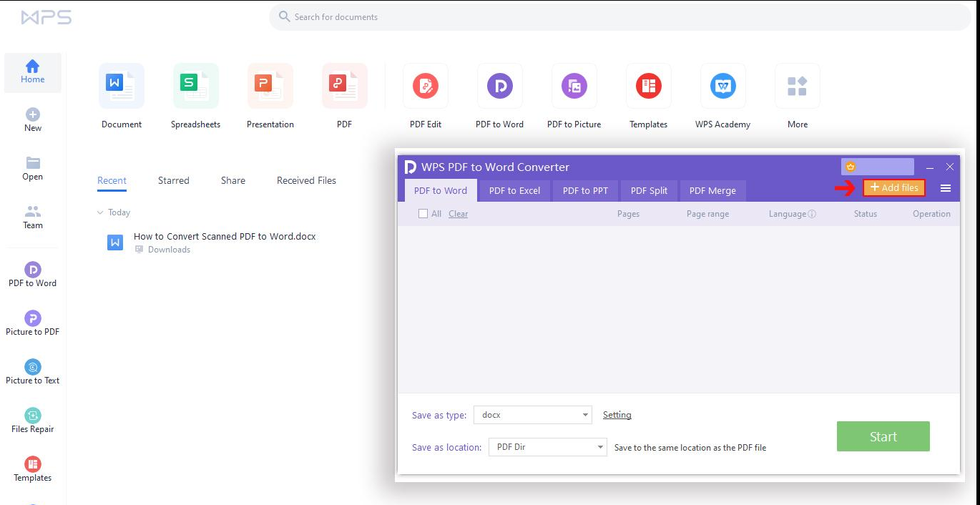980x505 pixels.
Task: Open the Team section in the sidebar
Action: [x=33, y=217]
